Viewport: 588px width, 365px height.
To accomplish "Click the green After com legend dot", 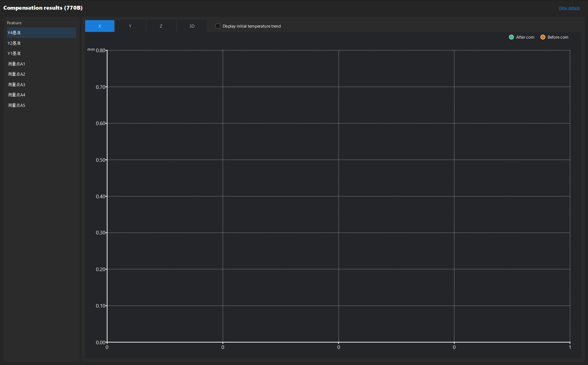I will 511,37.
